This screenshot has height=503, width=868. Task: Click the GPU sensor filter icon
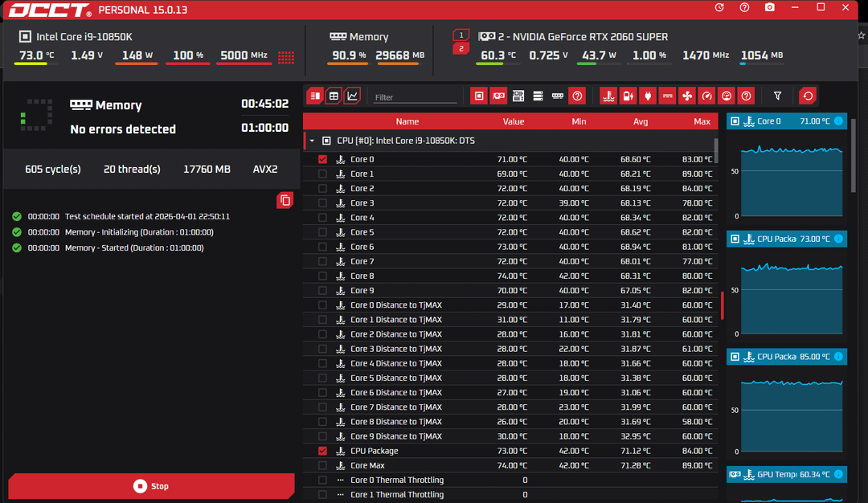pyautogui.click(x=498, y=96)
